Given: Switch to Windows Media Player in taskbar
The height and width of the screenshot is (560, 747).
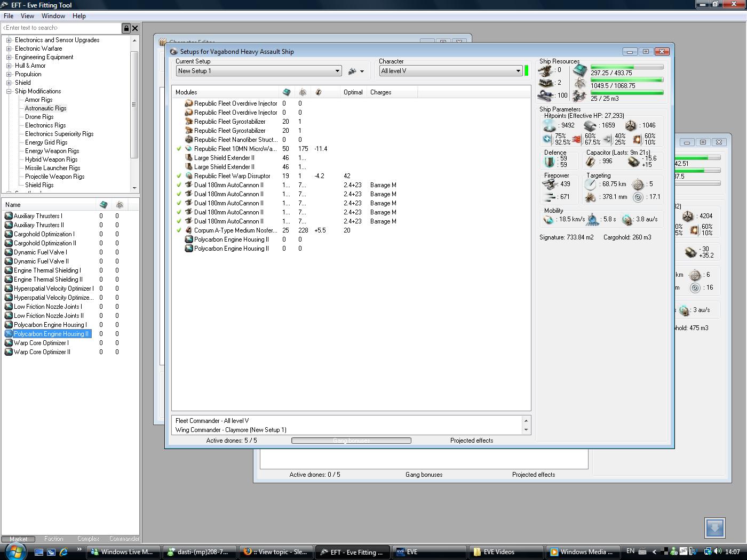Looking at the screenshot, I should tap(582, 552).
